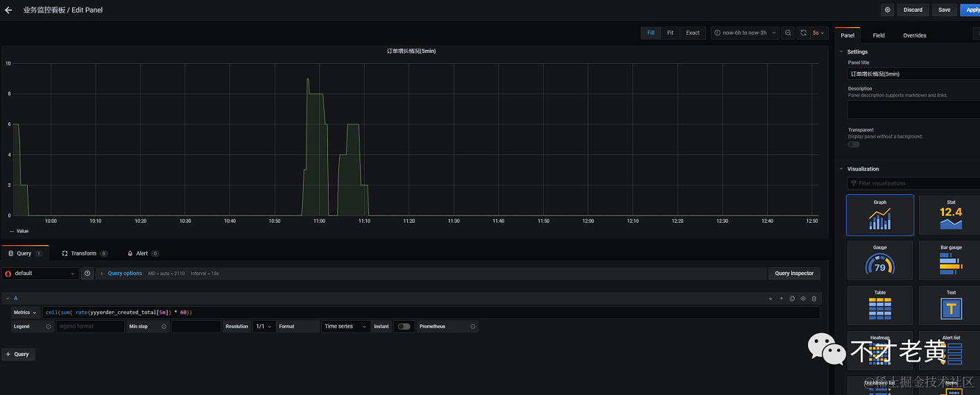
Task: Choose Fit display mode
Action: click(x=670, y=33)
